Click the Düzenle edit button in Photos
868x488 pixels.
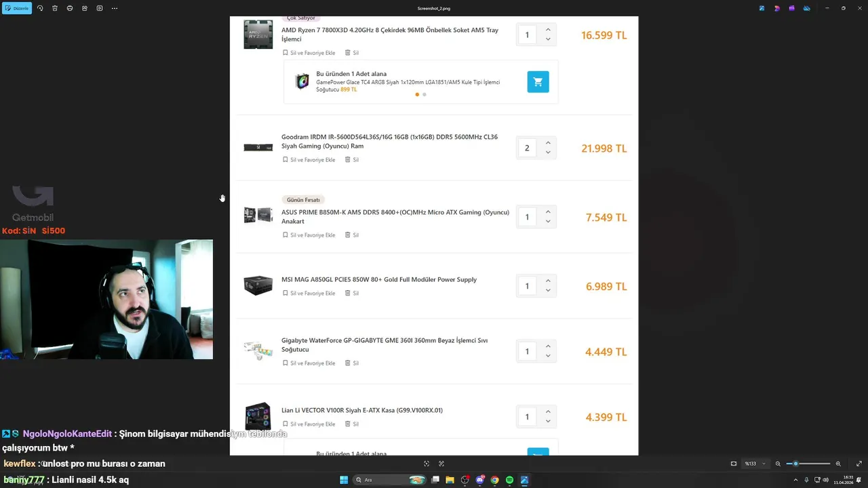[16, 8]
